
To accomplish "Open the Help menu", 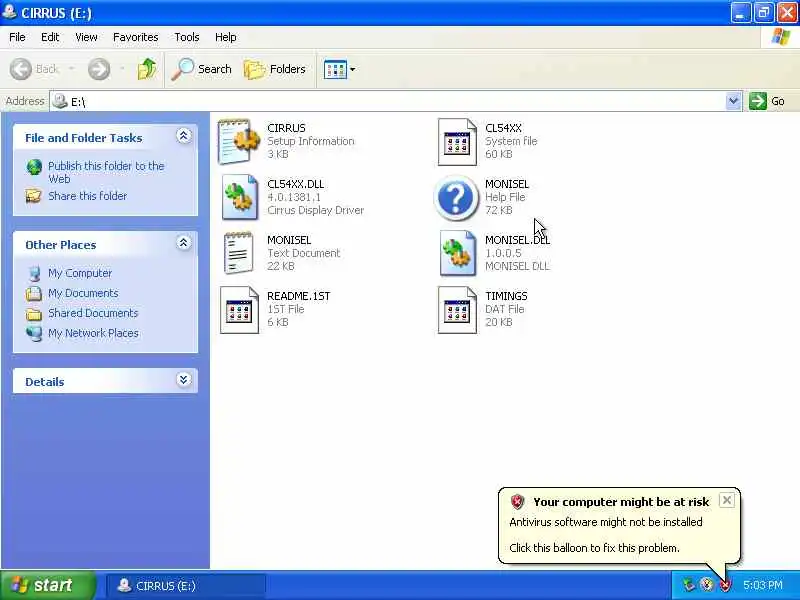I will [225, 37].
